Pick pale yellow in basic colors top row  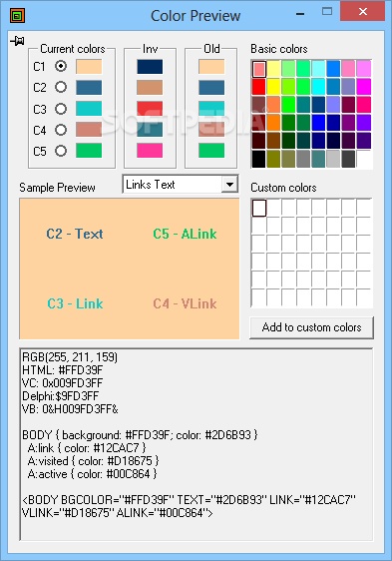[x=273, y=69]
